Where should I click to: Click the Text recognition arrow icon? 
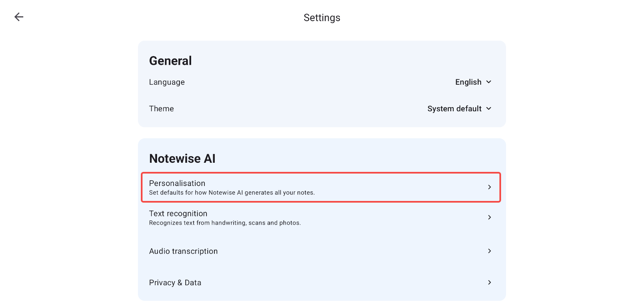(x=489, y=218)
